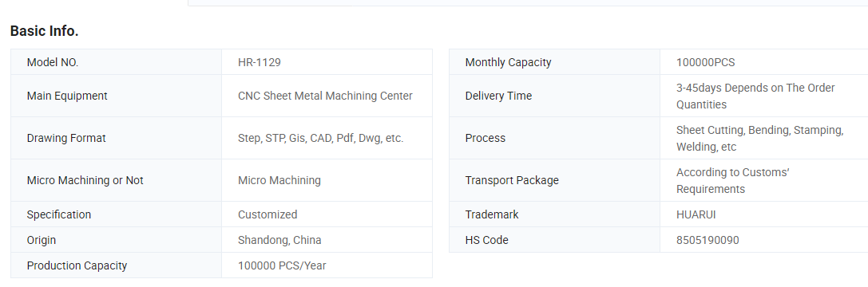Click the Basic Info. heading
Image resolution: width=868 pixels, height=287 pixels.
click(x=44, y=32)
